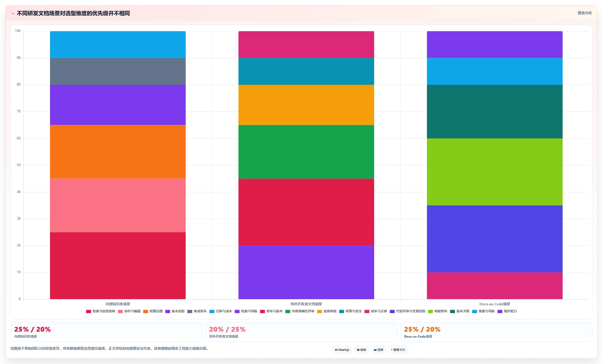Click the gray segment of 内部知识库场景 bar
Image resolution: width=603 pixels, height=364 pixels.
point(118,71)
